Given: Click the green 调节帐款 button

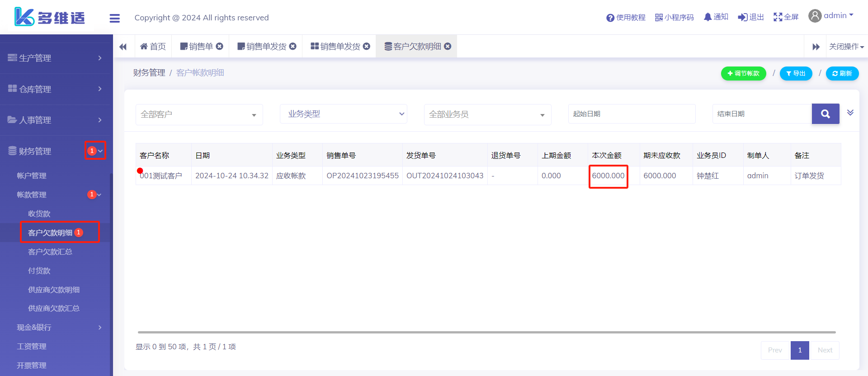Looking at the screenshot, I should click(743, 73).
